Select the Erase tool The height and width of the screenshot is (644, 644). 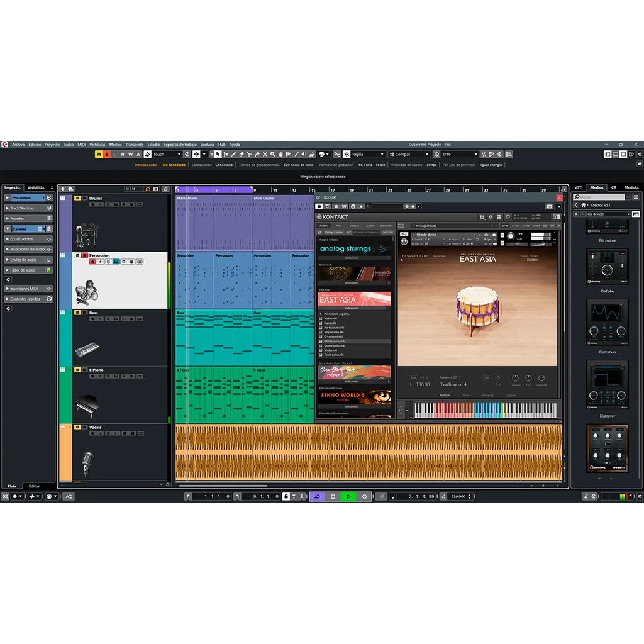pos(241,155)
